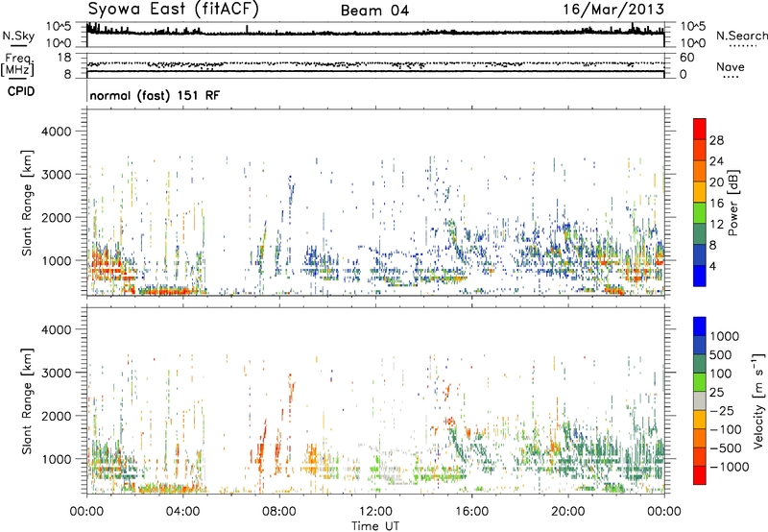
Task: Click the "3000" tick of the velocity panel
Action: [56, 373]
